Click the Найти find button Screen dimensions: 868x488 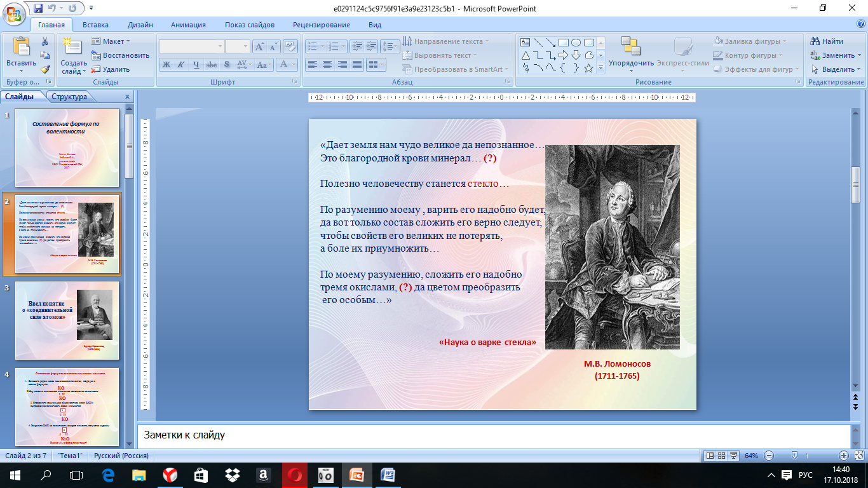pyautogui.click(x=827, y=41)
